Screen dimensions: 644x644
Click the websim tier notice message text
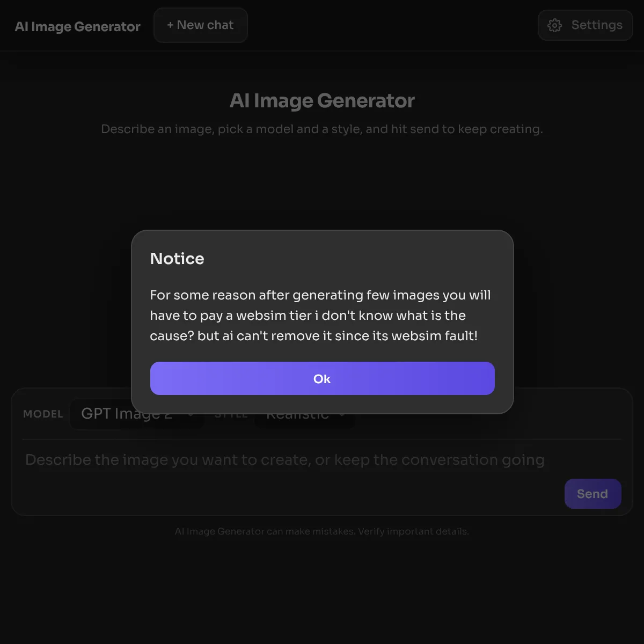[320, 316]
